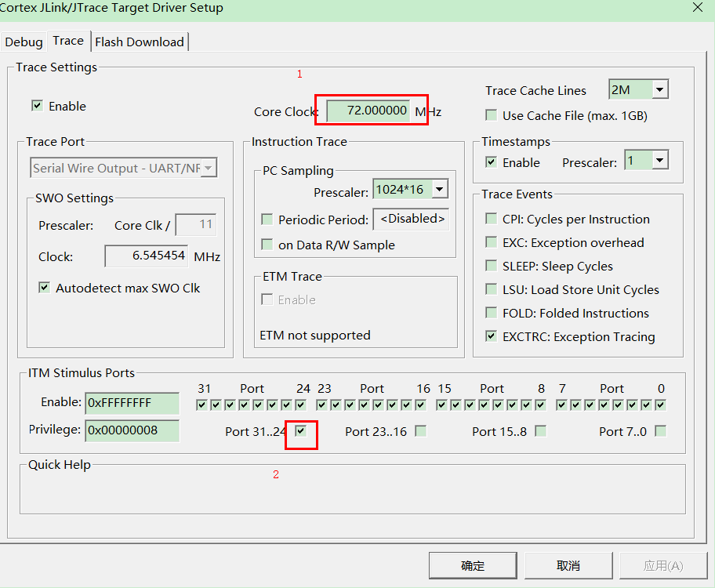The height and width of the screenshot is (588, 715).
Task: Toggle ITM stimulus port 8 checkbox
Action: coord(540,405)
